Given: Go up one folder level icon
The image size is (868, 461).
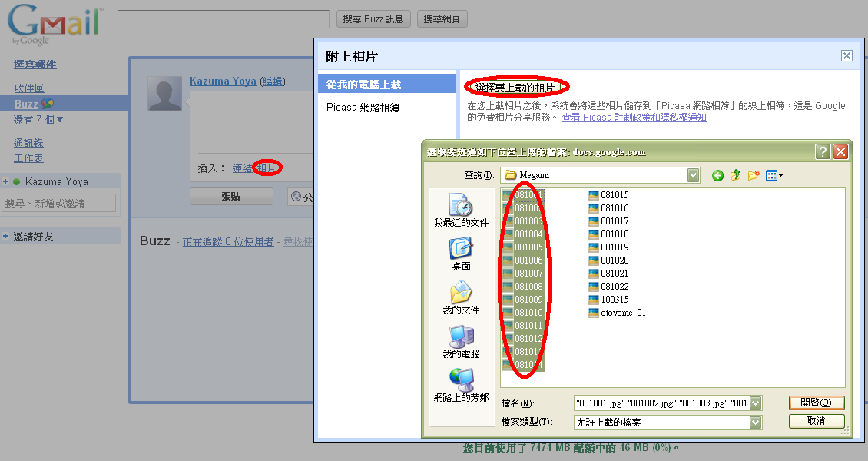Looking at the screenshot, I should pyautogui.click(x=735, y=175).
